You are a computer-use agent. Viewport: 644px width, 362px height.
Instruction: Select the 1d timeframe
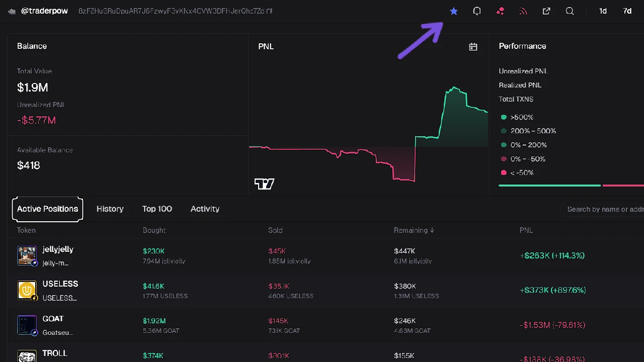pyautogui.click(x=603, y=11)
